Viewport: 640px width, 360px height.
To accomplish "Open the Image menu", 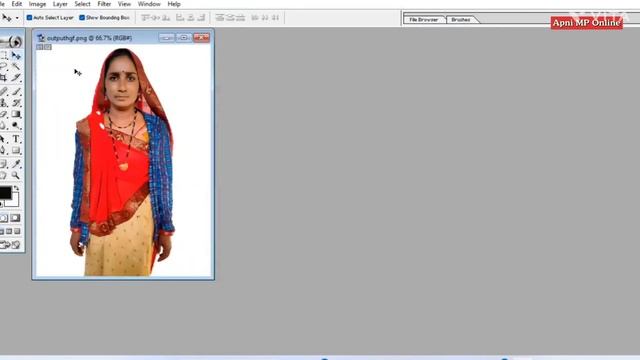I will point(37,4).
